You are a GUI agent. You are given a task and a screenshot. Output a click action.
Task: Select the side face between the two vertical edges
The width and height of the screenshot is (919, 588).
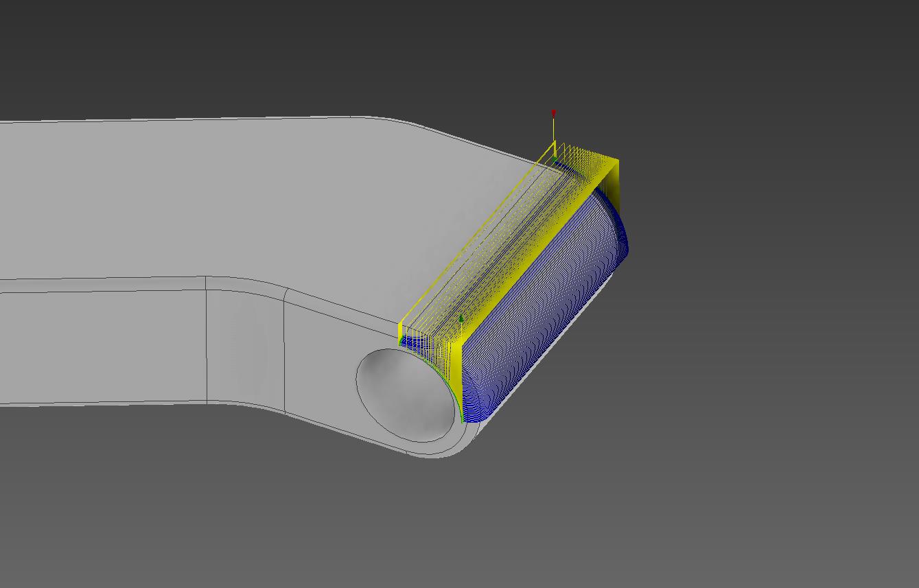click(245, 343)
